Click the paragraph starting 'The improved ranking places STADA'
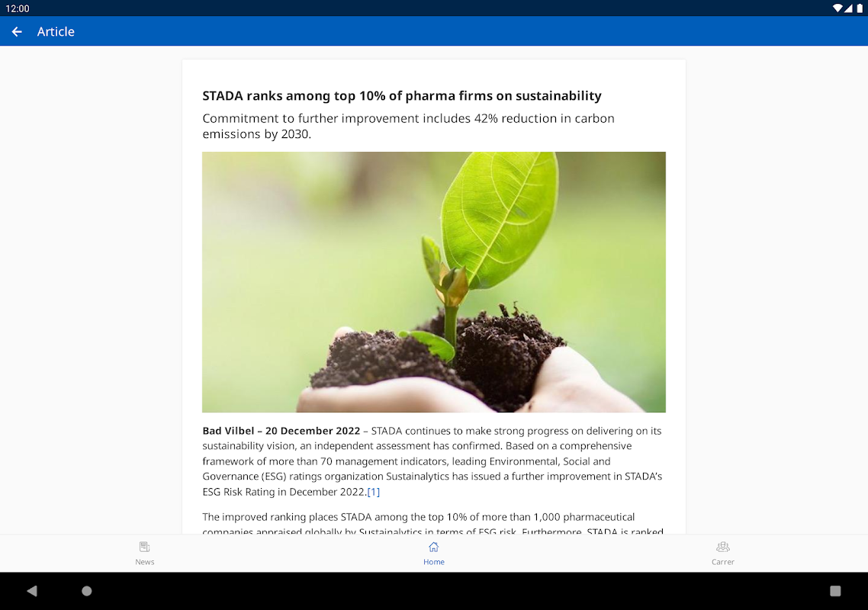The height and width of the screenshot is (610, 868). click(433, 523)
